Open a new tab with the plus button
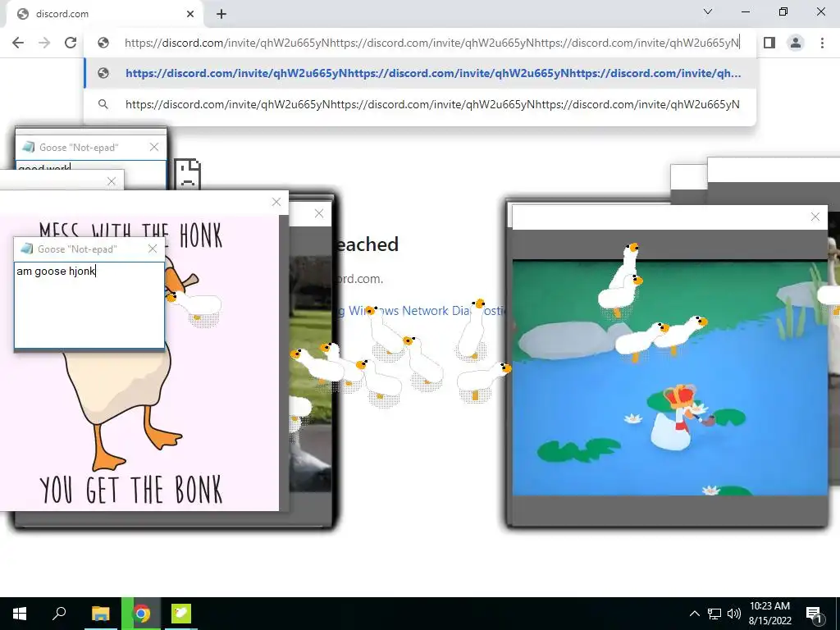This screenshot has width=840, height=630. click(x=221, y=14)
